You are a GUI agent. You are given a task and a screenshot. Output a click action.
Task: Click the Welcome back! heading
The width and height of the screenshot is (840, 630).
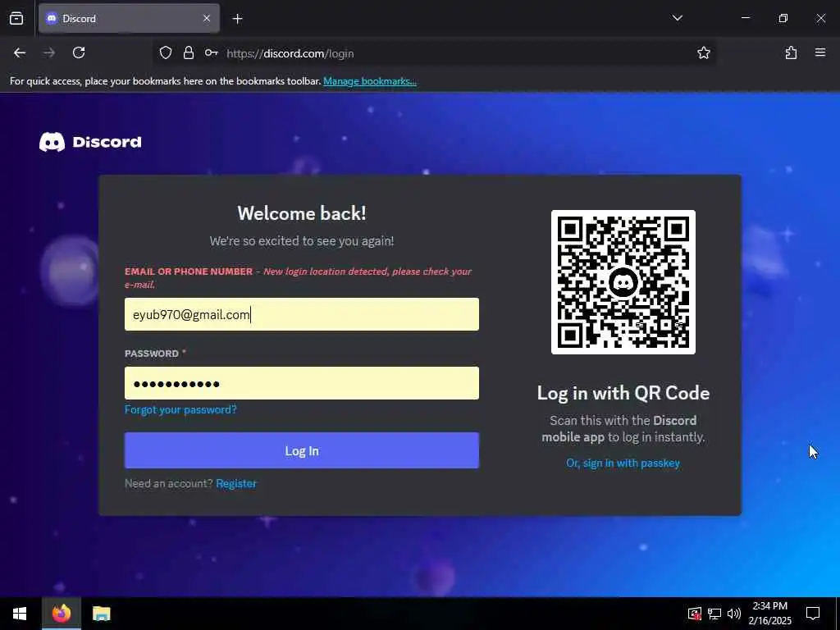tap(302, 213)
